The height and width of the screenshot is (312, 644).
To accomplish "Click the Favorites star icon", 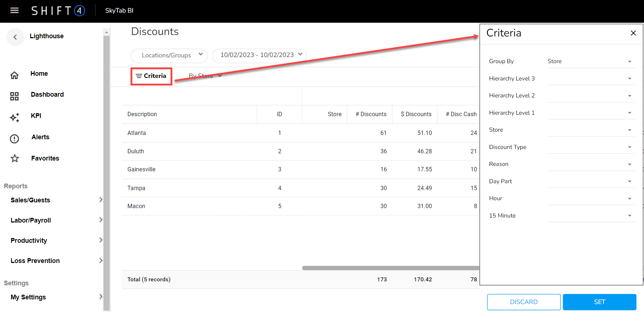I will (x=14, y=158).
